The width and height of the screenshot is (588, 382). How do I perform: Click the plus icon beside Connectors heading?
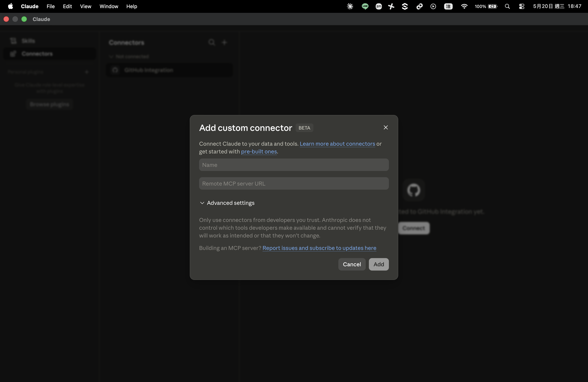click(x=224, y=43)
